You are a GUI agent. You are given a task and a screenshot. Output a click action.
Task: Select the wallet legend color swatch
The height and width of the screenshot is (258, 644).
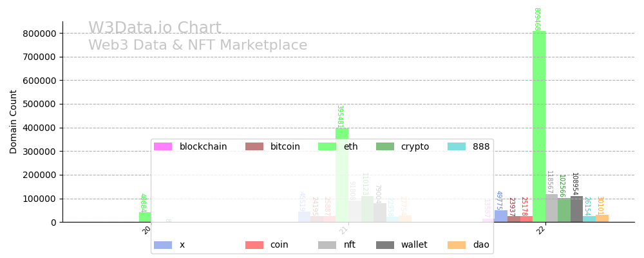click(385, 245)
